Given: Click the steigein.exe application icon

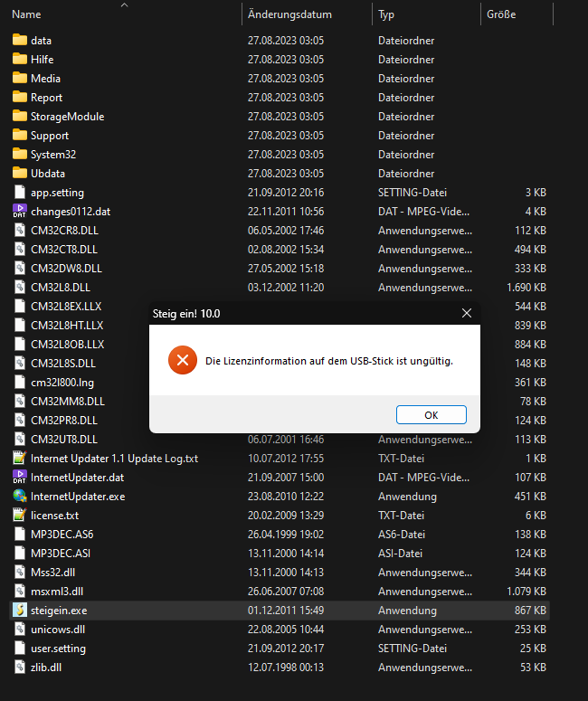Looking at the screenshot, I should click(x=20, y=611).
